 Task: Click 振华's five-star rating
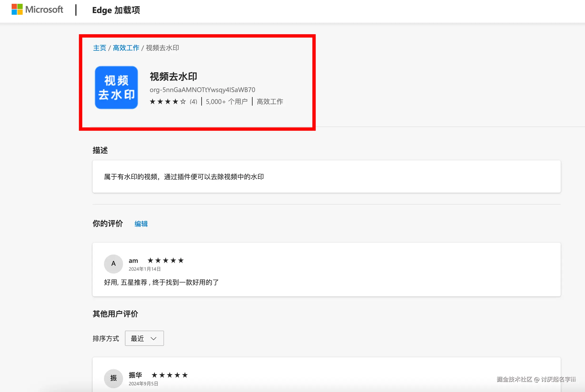169,375
